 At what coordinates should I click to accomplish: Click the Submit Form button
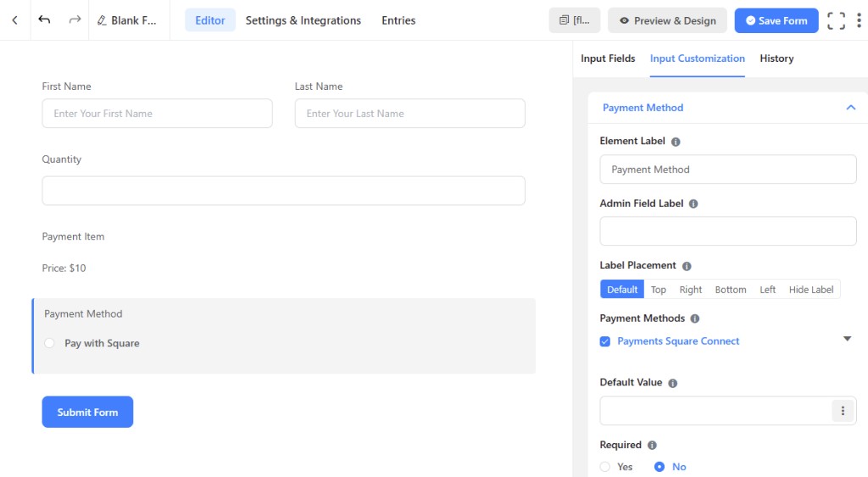tap(87, 412)
